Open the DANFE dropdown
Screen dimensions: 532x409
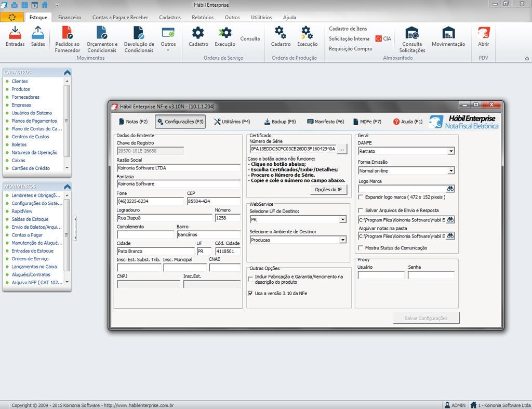click(x=451, y=151)
